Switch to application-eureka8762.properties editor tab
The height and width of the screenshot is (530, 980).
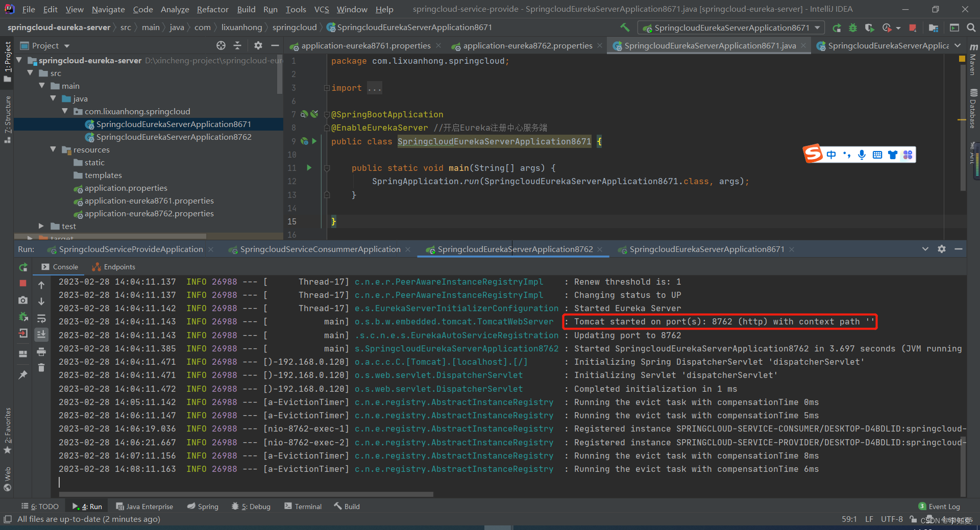(x=527, y=46)
